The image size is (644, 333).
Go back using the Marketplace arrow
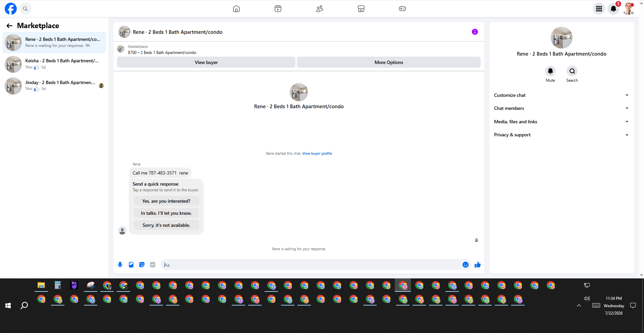coord(9,26)
